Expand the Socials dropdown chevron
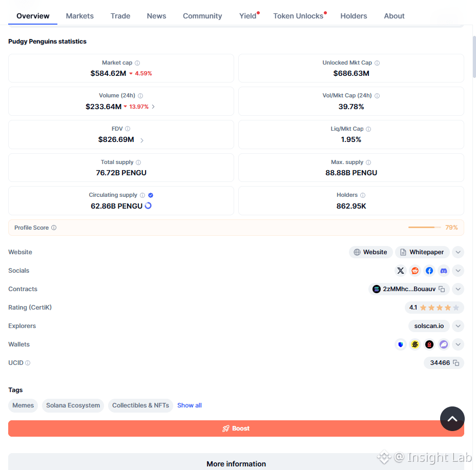This screenshot has width=476, height=470. click(x=458, y=271)
